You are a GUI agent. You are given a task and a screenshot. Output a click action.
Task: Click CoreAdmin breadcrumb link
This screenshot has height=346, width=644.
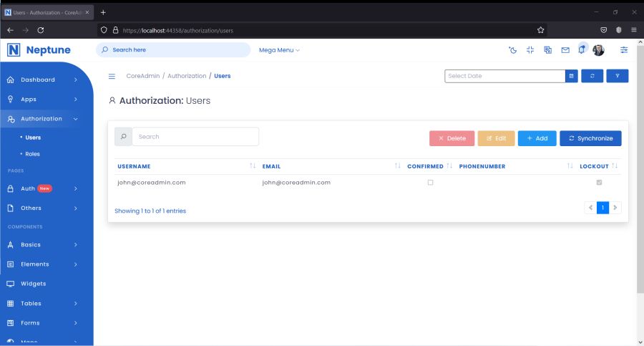click(x=143, y=76)
